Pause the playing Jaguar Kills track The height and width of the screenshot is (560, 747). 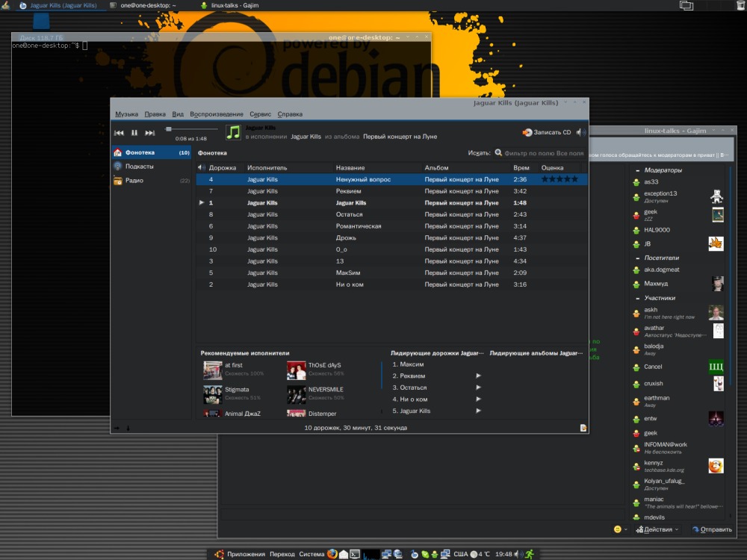[x=134, y=133]
